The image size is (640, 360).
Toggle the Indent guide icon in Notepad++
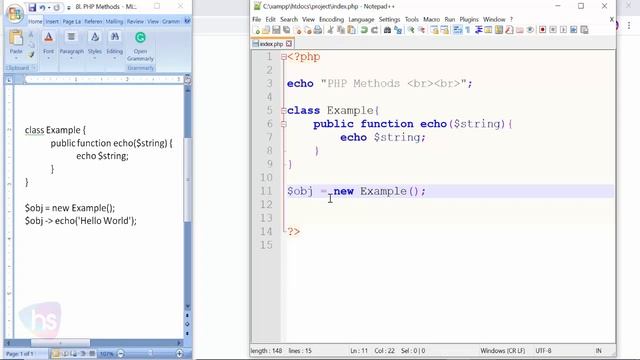[x=478, y=30]
